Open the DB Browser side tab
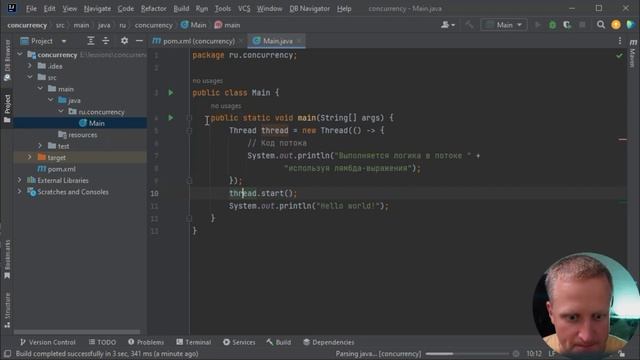Screen dimensions: 640x360 [x=7, y=60]
